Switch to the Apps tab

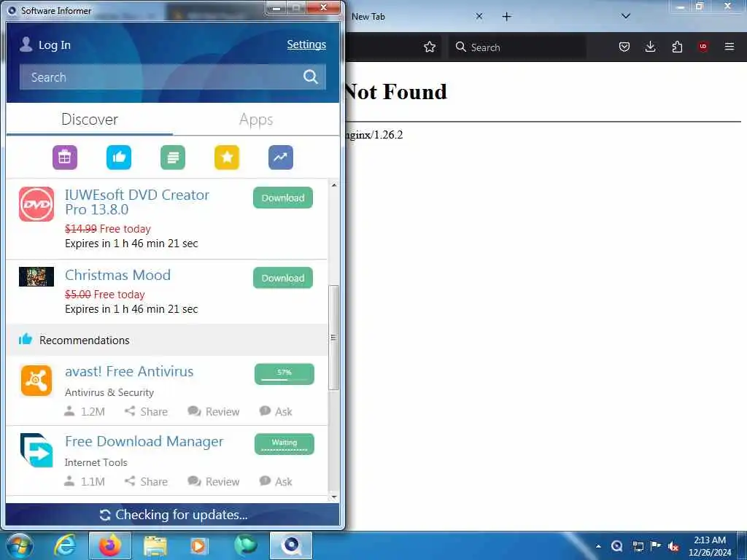[256, 119]
